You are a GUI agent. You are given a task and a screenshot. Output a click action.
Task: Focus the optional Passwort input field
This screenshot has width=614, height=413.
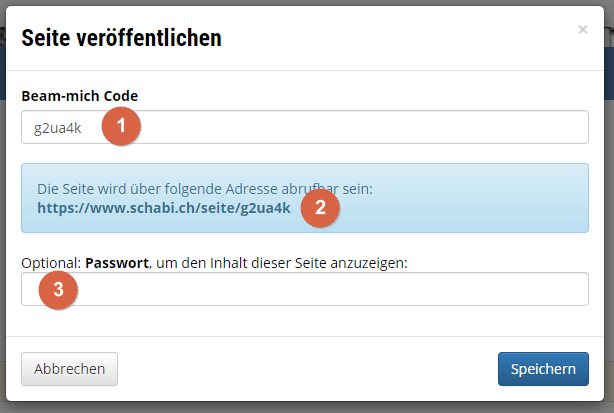click(x=305, y=289)
